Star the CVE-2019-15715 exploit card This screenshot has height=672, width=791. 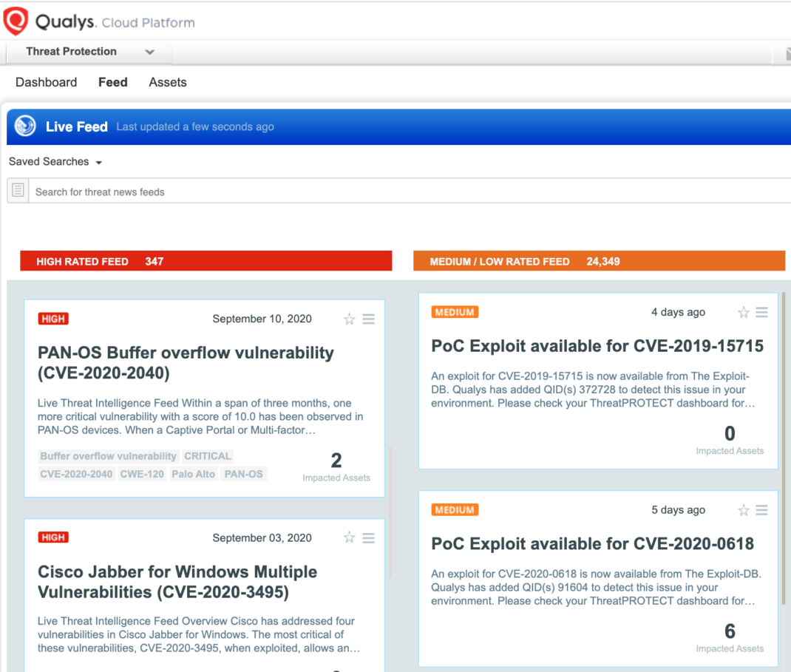(x=743, y=312)
